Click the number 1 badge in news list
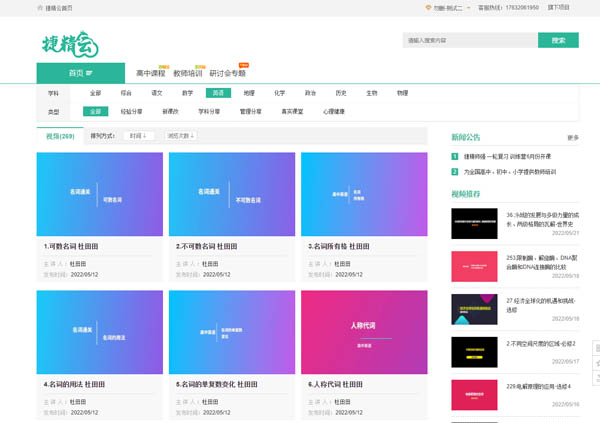Viewport: 600px width, 423px height. coord(455,157)
